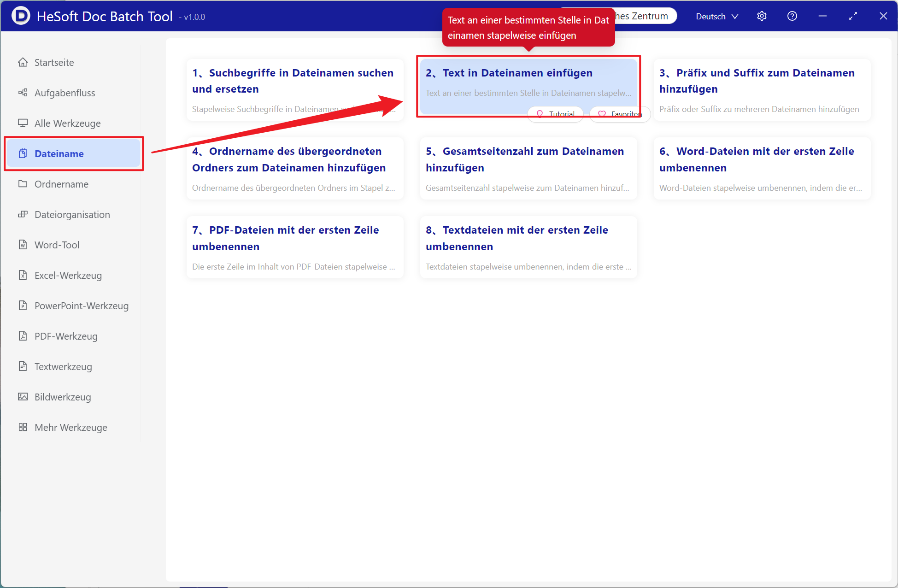Click the description 'Präfix oder Suffix zu mehreren Dateinamen hinzufügen'
Viewport: 898px width, 588px height.
pos(759,109)
